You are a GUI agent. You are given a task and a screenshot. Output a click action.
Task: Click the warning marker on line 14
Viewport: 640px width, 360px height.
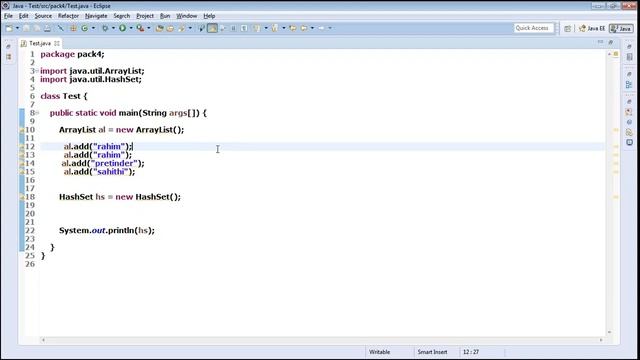(x=22, y=163)
